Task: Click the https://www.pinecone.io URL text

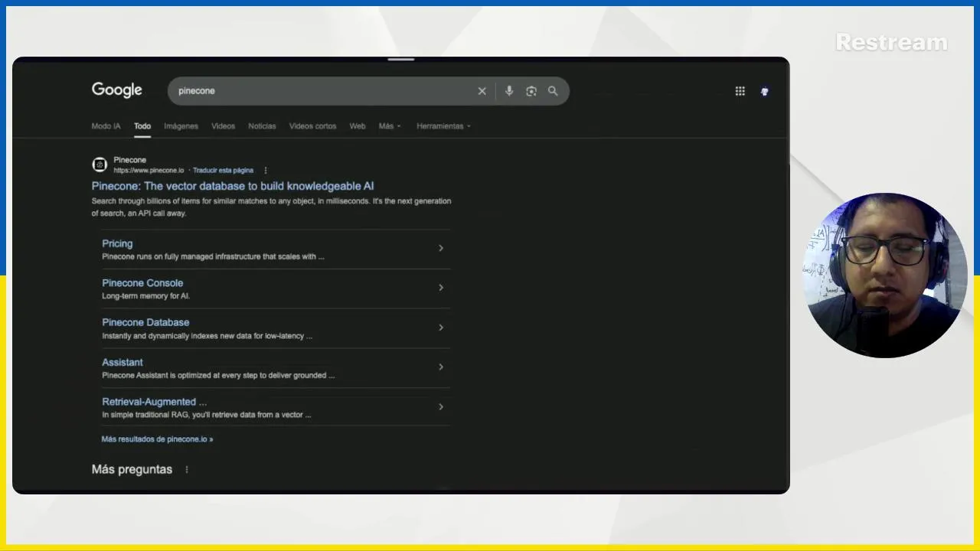Action: [149, 171]
